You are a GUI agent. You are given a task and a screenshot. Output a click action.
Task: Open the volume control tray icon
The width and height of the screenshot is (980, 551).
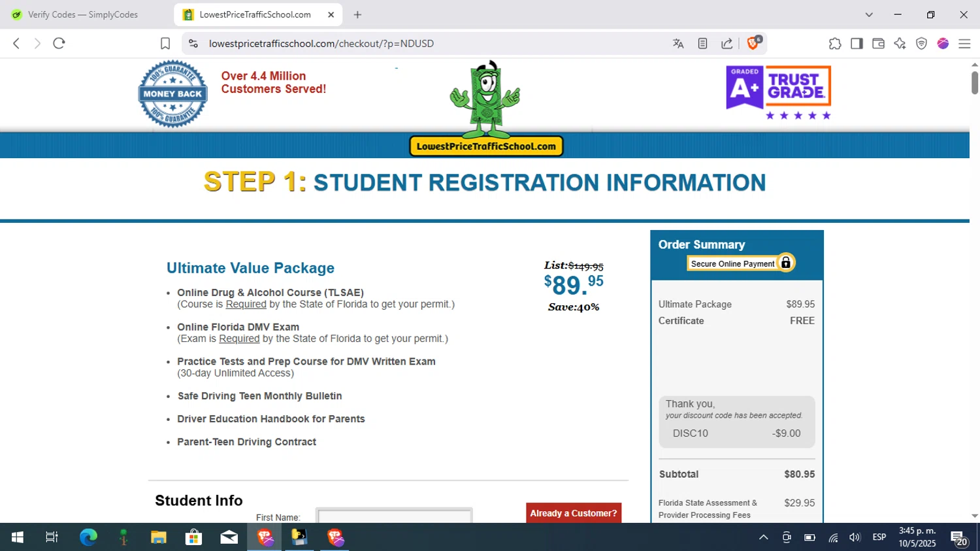tap(855, 537)
